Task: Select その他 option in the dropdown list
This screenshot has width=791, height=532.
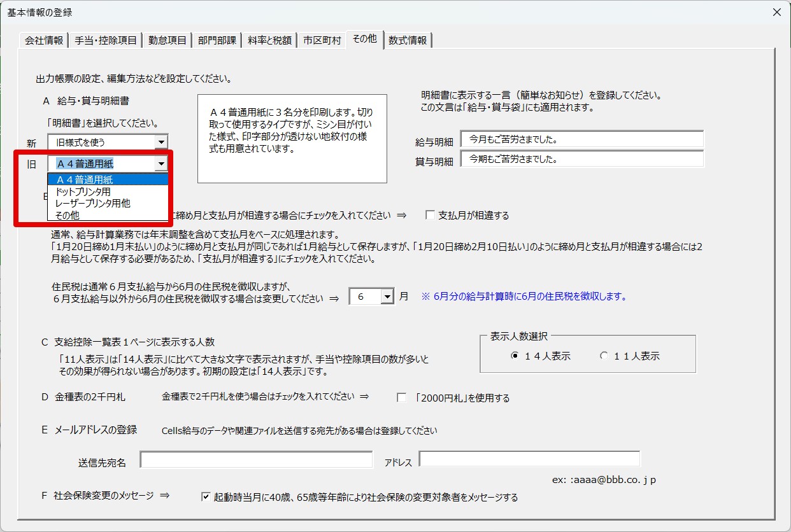Action: [108, 215]
